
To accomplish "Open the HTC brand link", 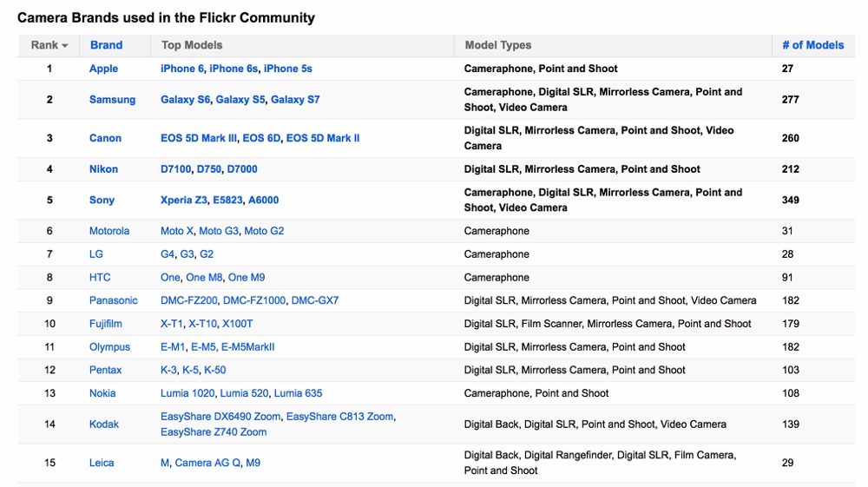I will pyautogui.click(x=100, y=278).
